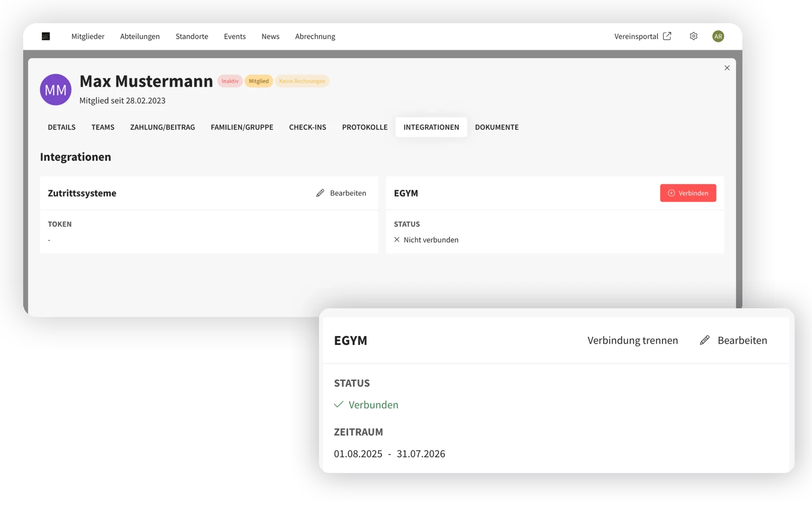
Task: Click Bearbeiten in EGYM popup
Action: click(x=742, y=340)
